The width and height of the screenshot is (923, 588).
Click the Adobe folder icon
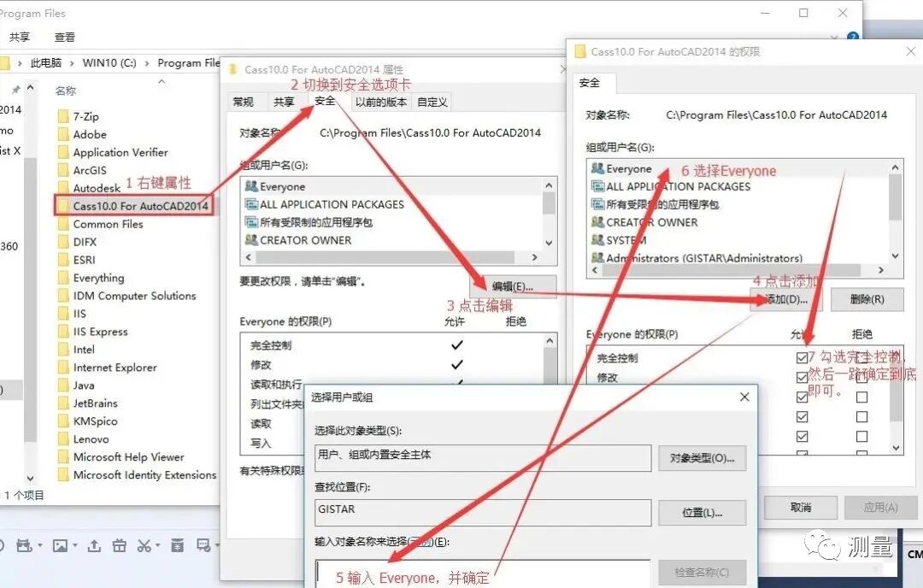pyautogui.click(x=63, y=134)
